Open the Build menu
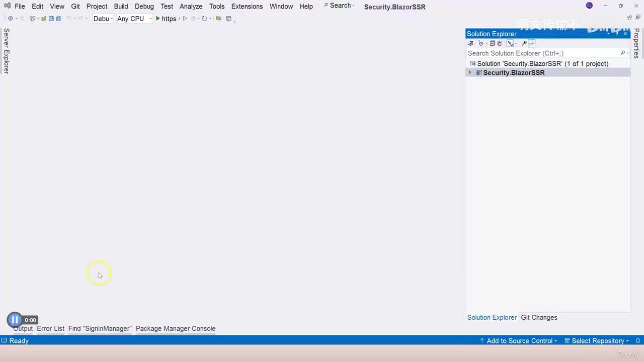Screen dimensions: 644x362 click(x=121, y=7)
